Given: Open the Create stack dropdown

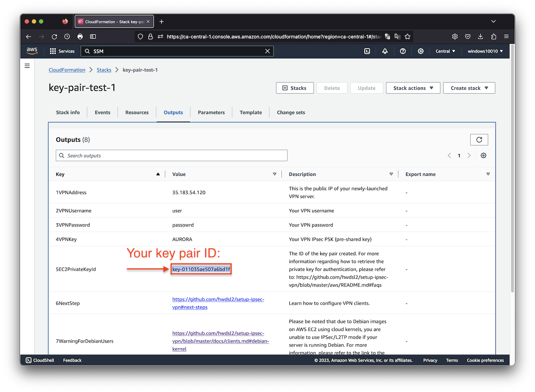Looking at the screenshot, I should pos(469,88).
